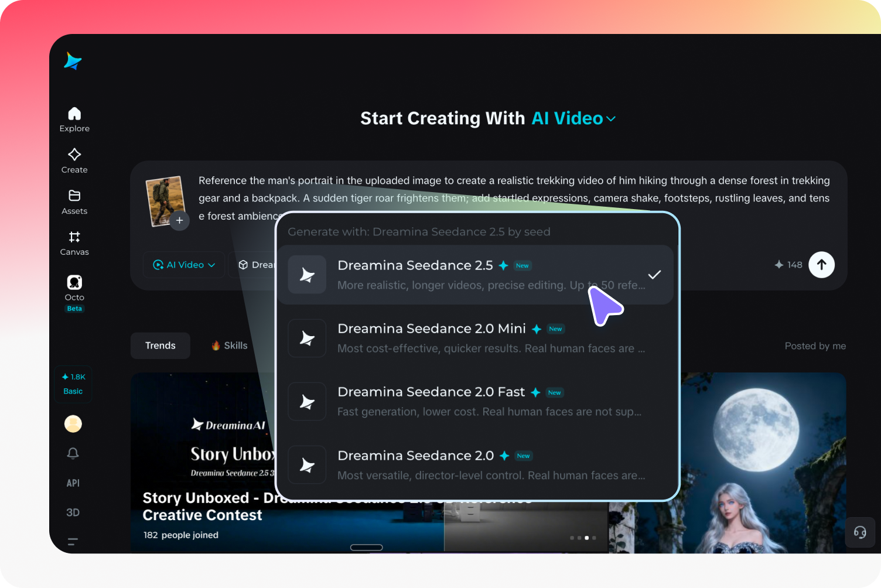Open the Create section
Screen dimensions: 881x588
[74, 161]
